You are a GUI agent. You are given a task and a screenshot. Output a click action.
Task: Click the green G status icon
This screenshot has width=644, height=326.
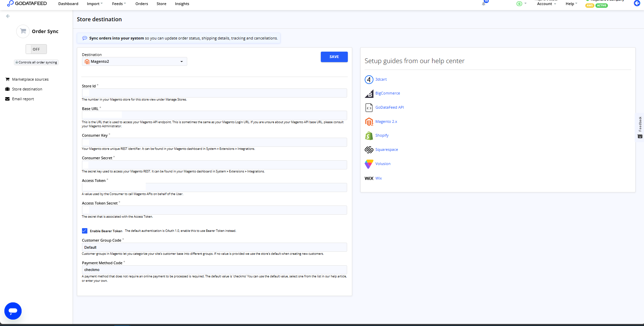pos(519,4)
